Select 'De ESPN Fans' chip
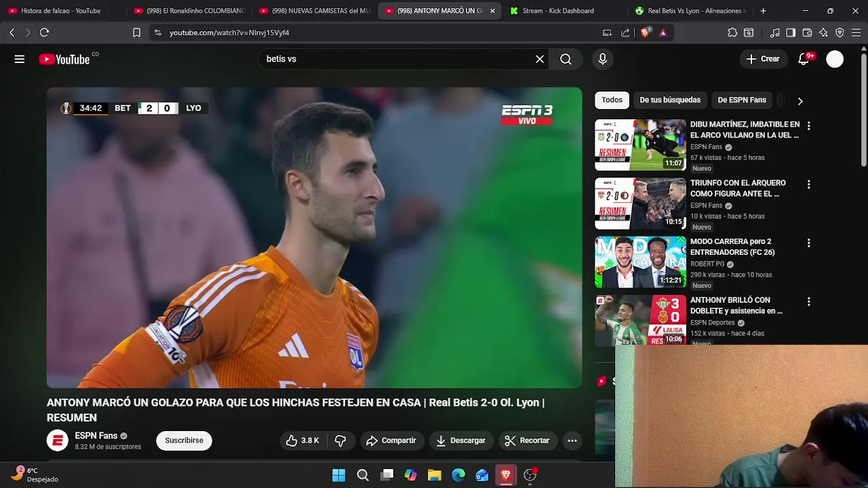This screenshot has width=868, height=488. [742, 100]
